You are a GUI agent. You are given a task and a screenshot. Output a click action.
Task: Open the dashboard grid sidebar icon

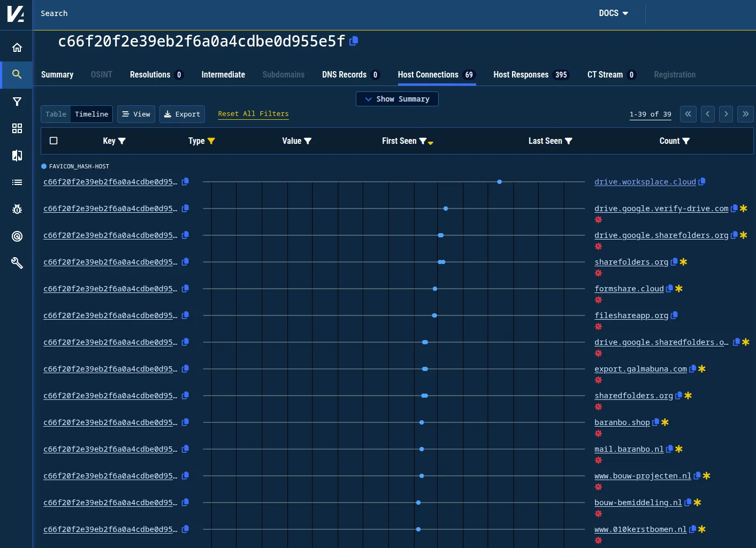(17, 128)
